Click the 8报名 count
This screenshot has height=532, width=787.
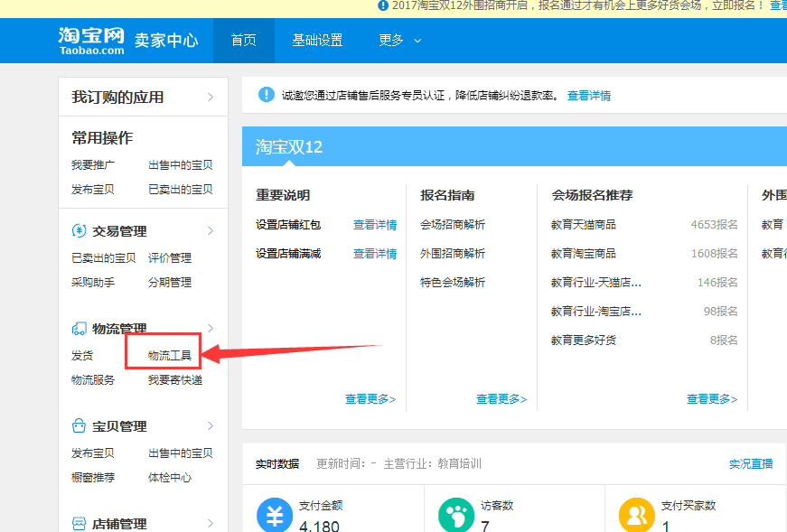pyautogui.click(x=724, y=341)
